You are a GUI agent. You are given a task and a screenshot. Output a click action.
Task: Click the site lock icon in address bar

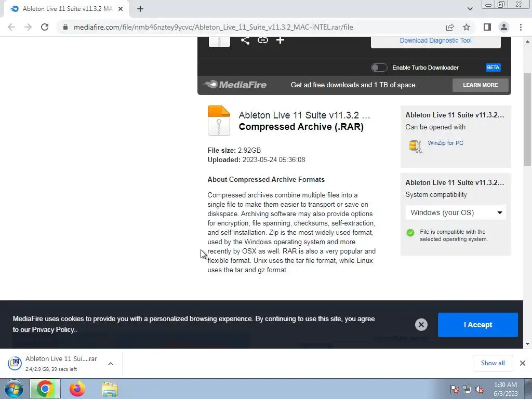(65, 27)
